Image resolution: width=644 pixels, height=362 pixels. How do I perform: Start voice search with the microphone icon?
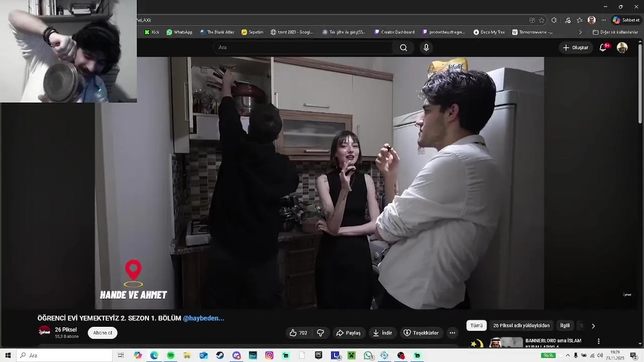click(x=426, y=47)
